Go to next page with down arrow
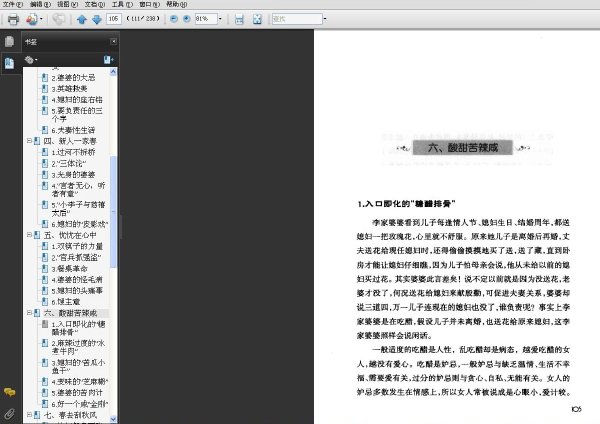 [97, 19]
